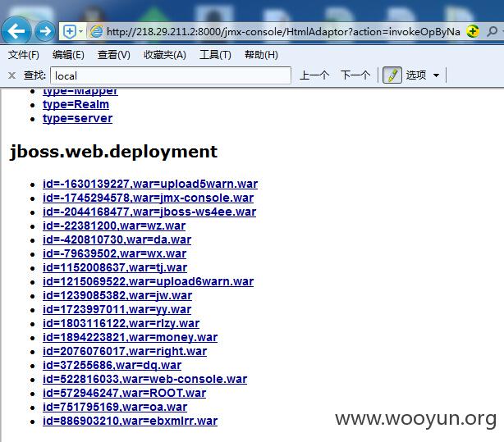Expand dropdown arrow beside shield icon
The height and width of the screenshot is (442, 504).
point(80,31)
